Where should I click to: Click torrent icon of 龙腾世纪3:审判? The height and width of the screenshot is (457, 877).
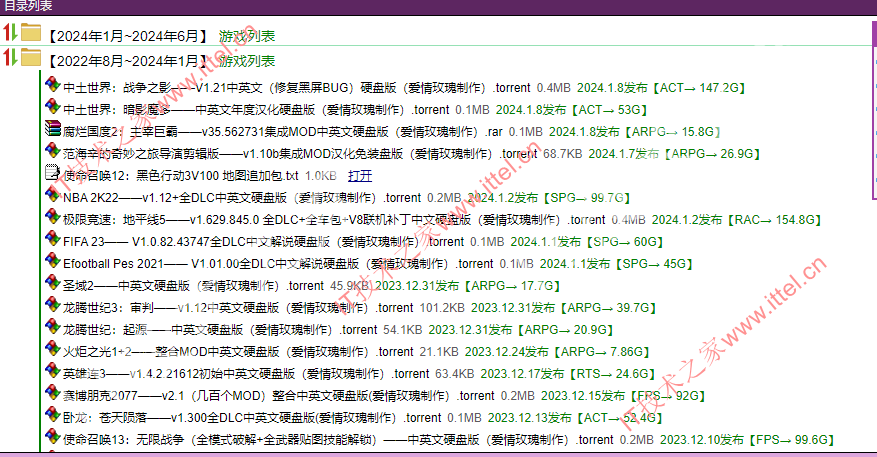pyautogui.click(x=53, y=304)
